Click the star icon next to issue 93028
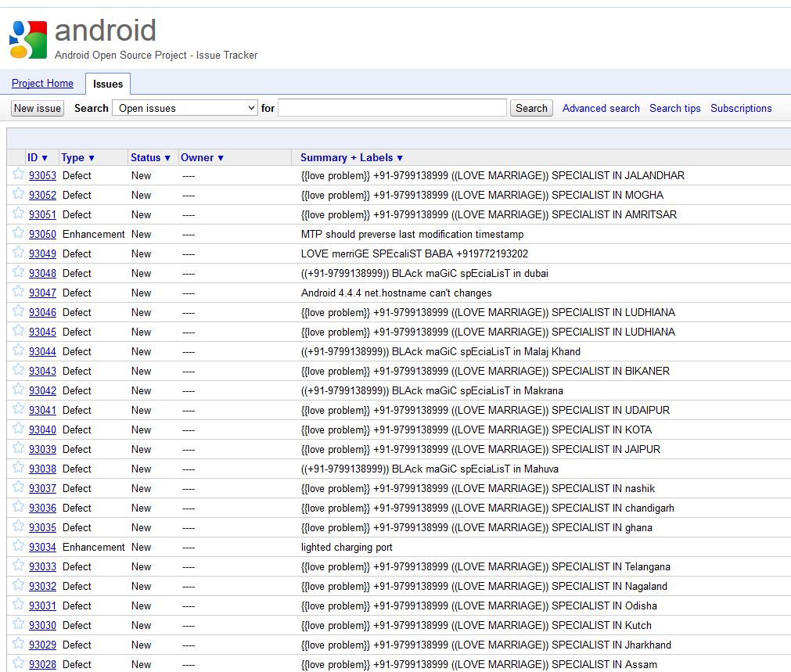This screenshot has width=791, height=672. click(x=17, y=664)
